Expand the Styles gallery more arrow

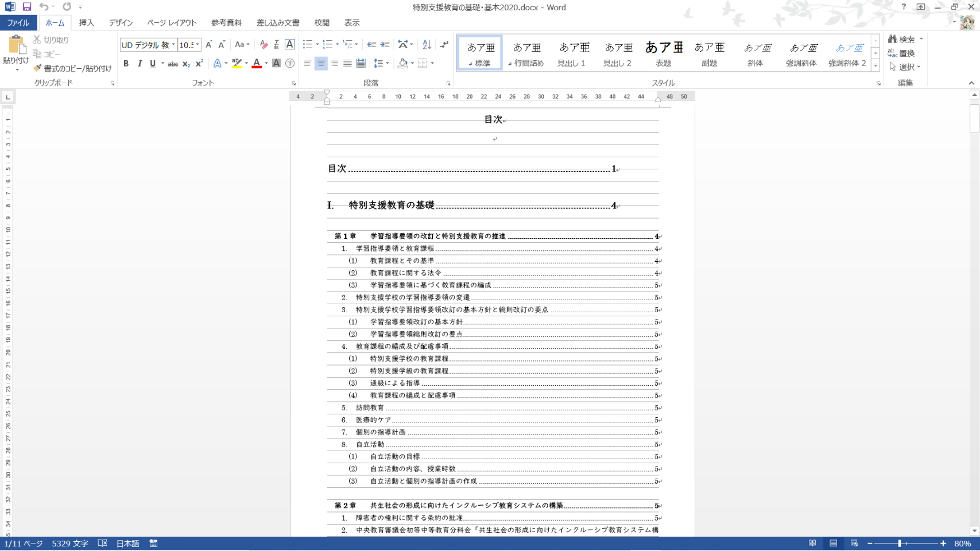pos(876,66)
